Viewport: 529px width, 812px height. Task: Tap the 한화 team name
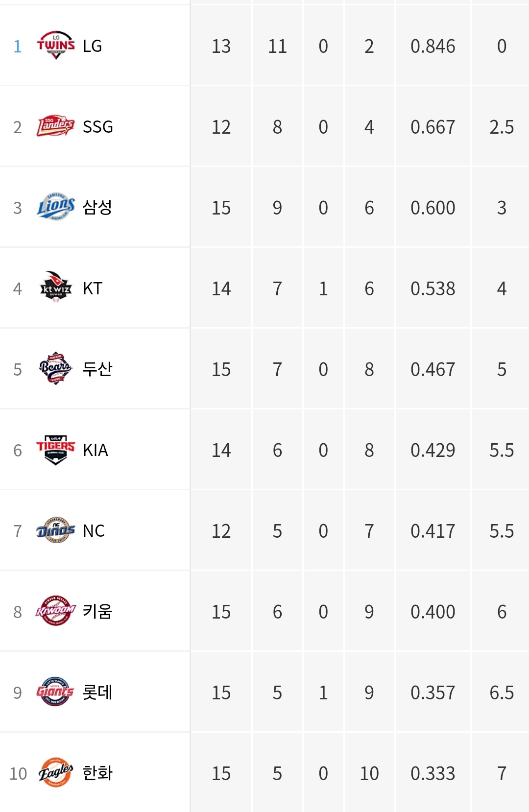point(97,773)
